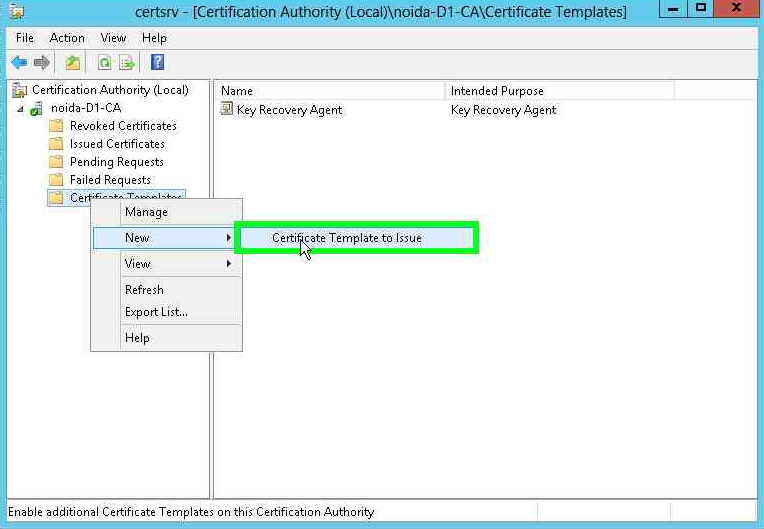Click the blue Help toolbar icon
Viewport: 764px width, 529px height.
(157, 62)
